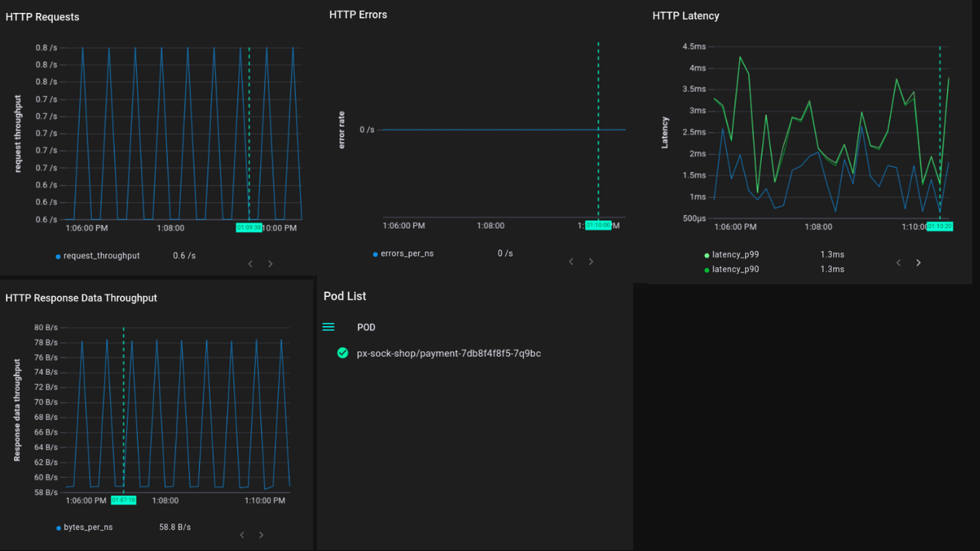This screenshot has height=551, width=980.
Task: Click the next-page arrow on the HTTP Latency panel
Action: (x=918, y=262)
